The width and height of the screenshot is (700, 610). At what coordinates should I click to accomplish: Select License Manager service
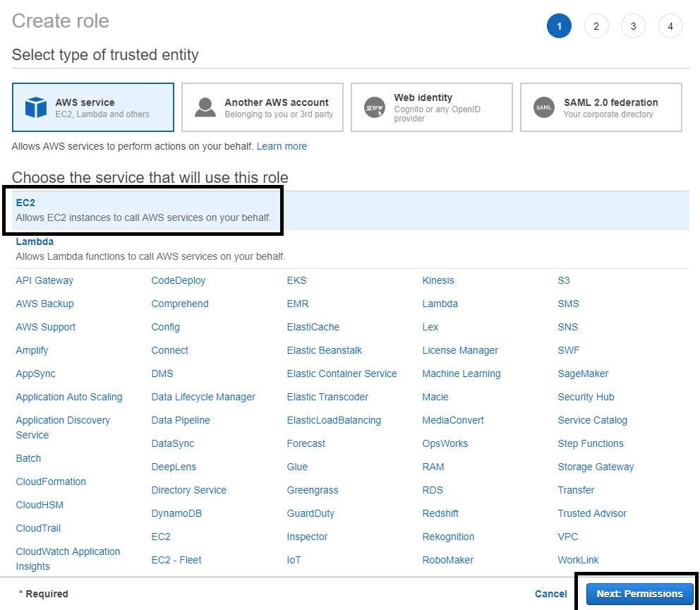click(x=460, y=350)
